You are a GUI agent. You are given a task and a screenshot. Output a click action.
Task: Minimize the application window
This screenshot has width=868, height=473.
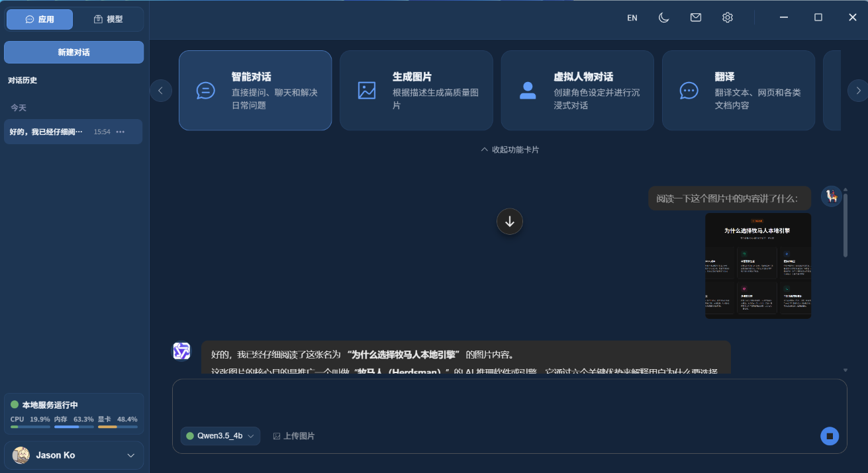(784, 18)
